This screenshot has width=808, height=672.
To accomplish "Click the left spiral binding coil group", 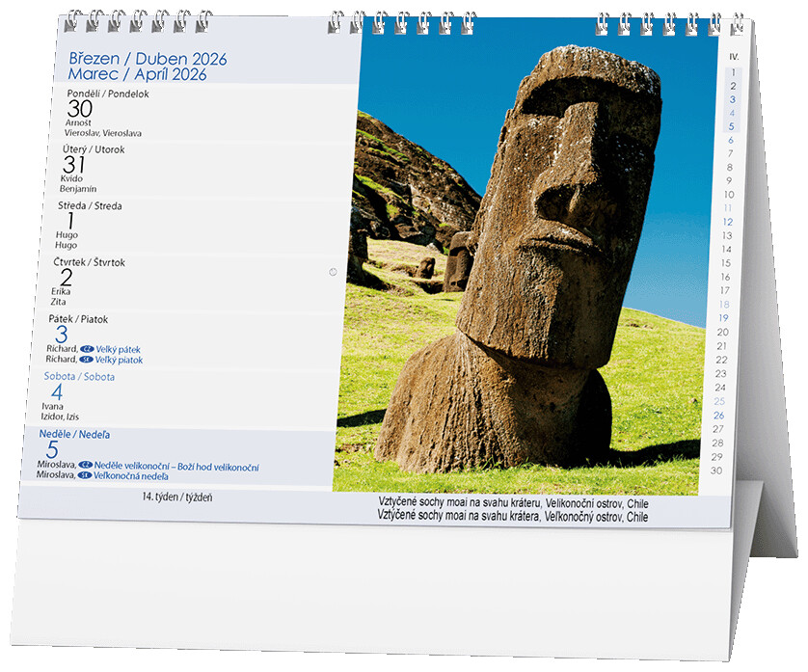I will [x=138, y=19].
